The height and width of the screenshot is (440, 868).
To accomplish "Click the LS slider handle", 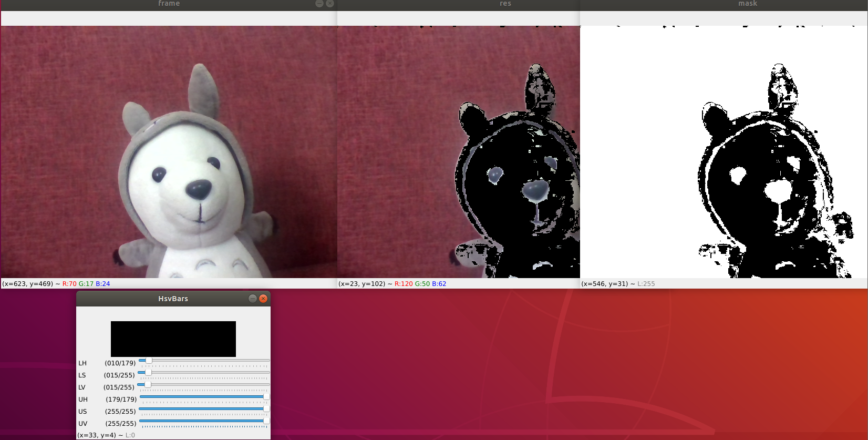I will click(x=148, y=373).
